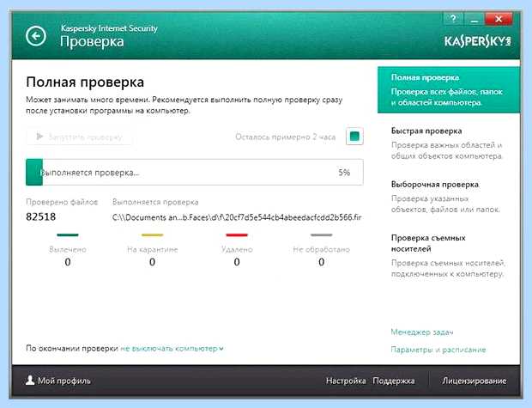Open 'Лицензирование' in the bottom bar

[475, 381]
